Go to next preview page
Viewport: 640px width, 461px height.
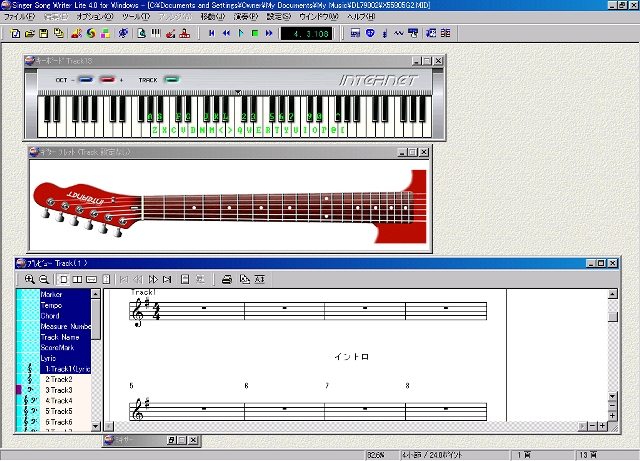153,279
